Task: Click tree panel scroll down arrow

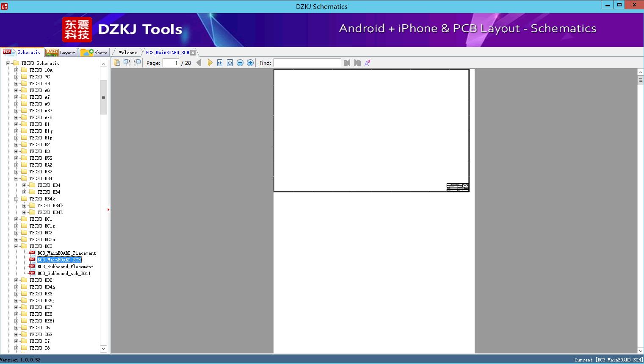Action: pyautogui.click(x=103, y=349)
